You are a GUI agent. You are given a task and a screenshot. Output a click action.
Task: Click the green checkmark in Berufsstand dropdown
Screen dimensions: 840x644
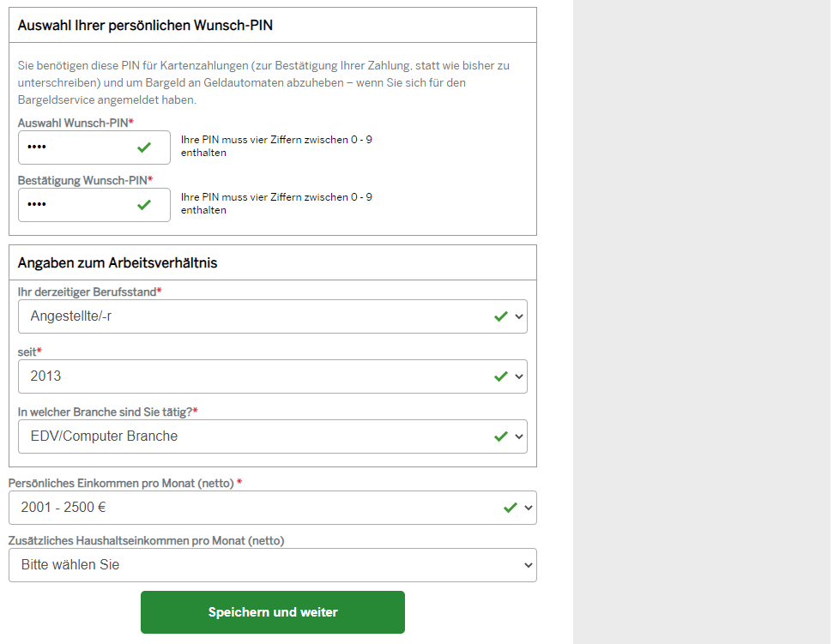501,317
